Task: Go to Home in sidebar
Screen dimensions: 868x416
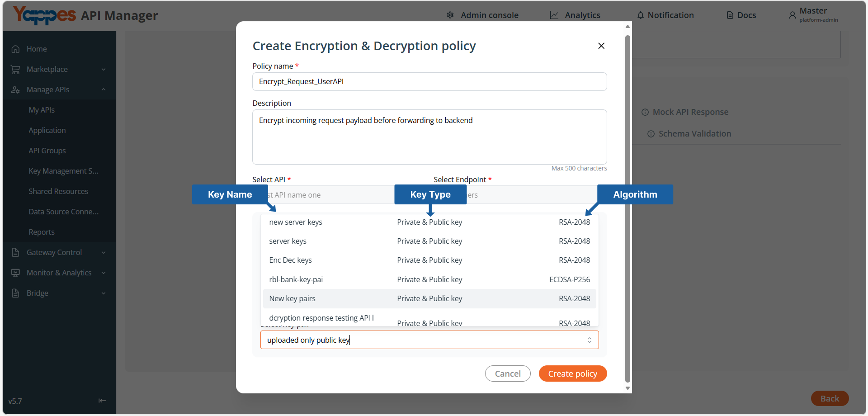Action: [37, 49]
